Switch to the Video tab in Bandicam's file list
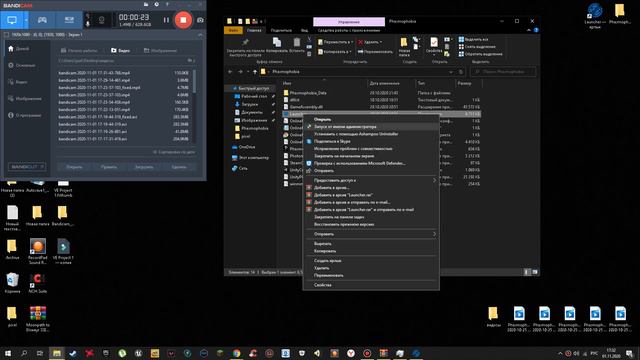This screenshot has height=360, width=640. click(x=120, y=51)
